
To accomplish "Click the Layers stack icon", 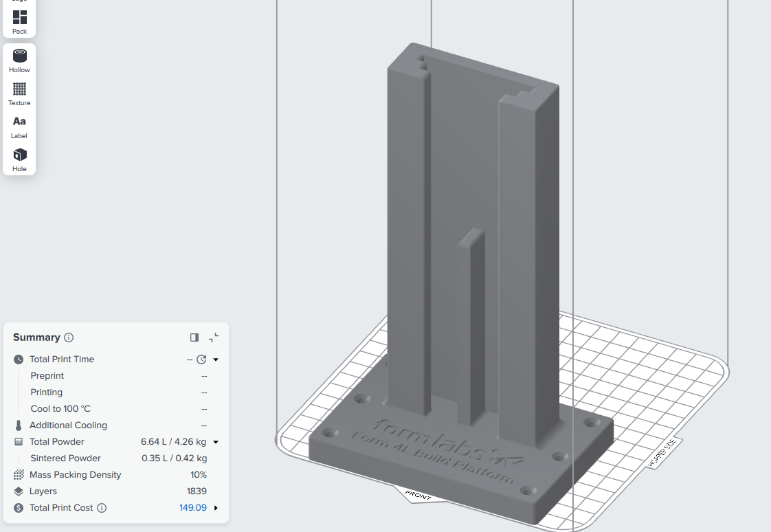I will pos(19,491).
